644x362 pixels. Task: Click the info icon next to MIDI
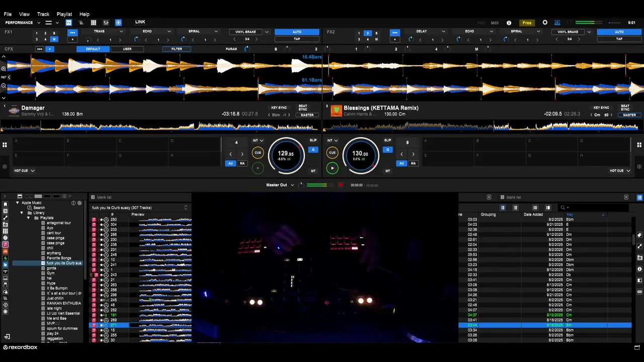click(x=509, y=23)
